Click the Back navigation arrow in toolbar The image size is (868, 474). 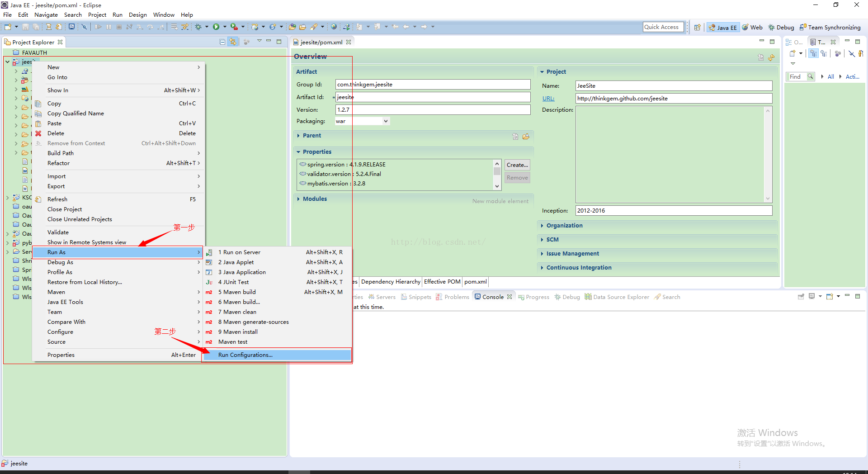coord(406,27)
